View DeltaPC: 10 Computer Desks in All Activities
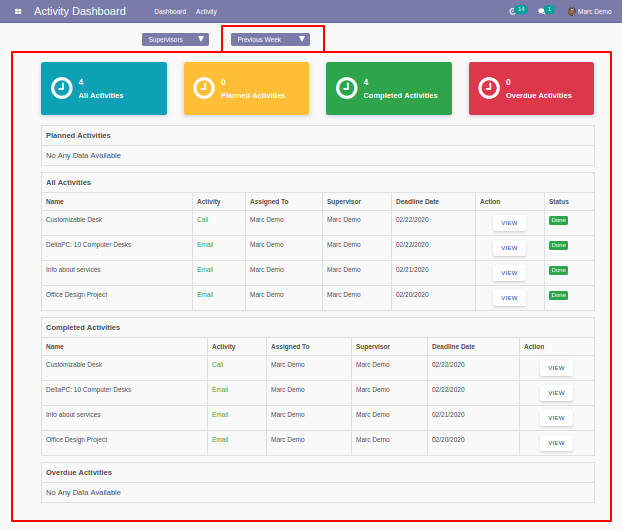Viewport: 622px width, 530px height. pos(509,248)
